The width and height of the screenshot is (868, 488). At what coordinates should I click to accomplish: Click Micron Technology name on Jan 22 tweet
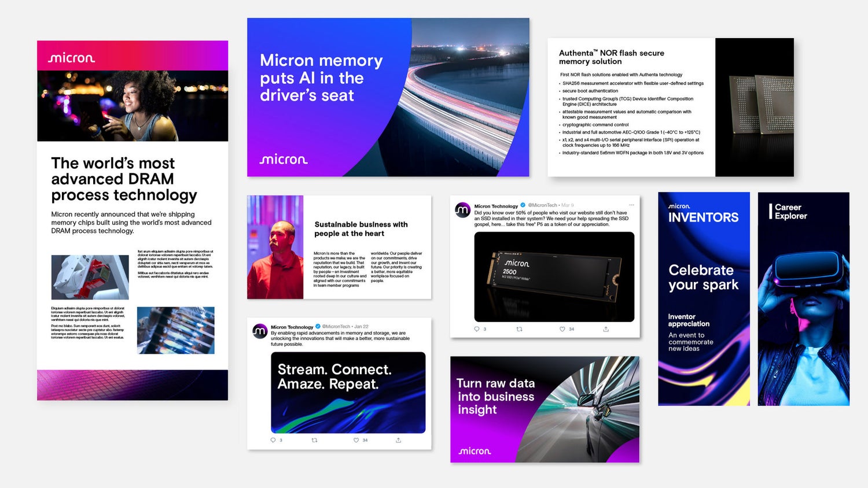292,327
